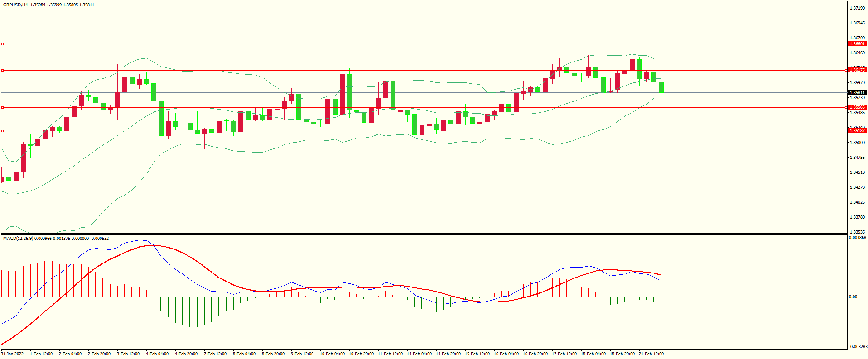This screenshot has width=868, height=359.
Task: Click the 1.34025 price scale label
Action: coord(857,202)
